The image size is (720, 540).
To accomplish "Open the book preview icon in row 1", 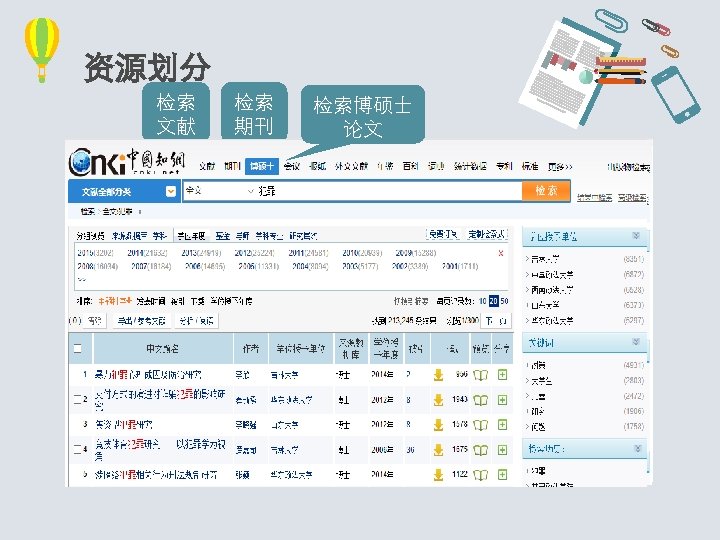I will 480,375.
